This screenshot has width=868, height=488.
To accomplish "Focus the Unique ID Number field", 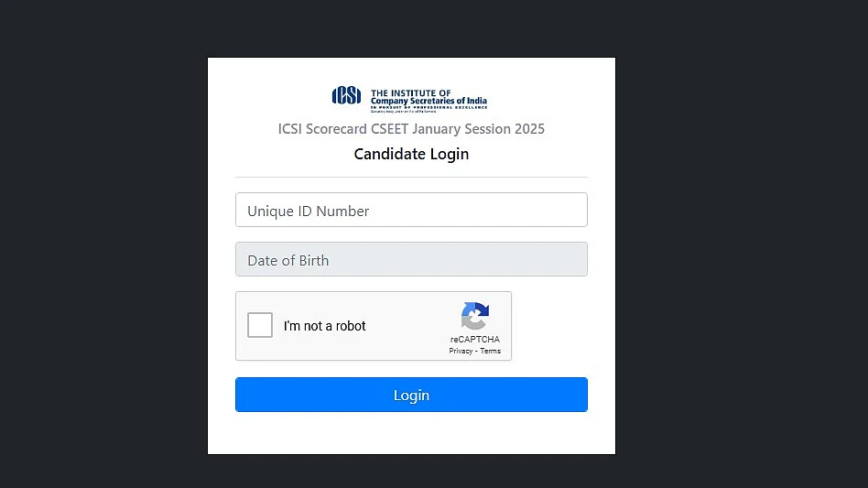I will [411, 210].
